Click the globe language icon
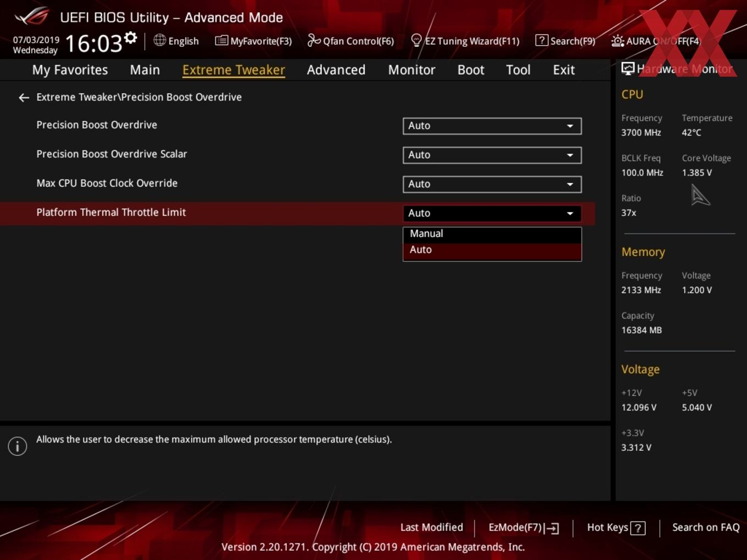This screenshot has width=747, height=560. 159,40
